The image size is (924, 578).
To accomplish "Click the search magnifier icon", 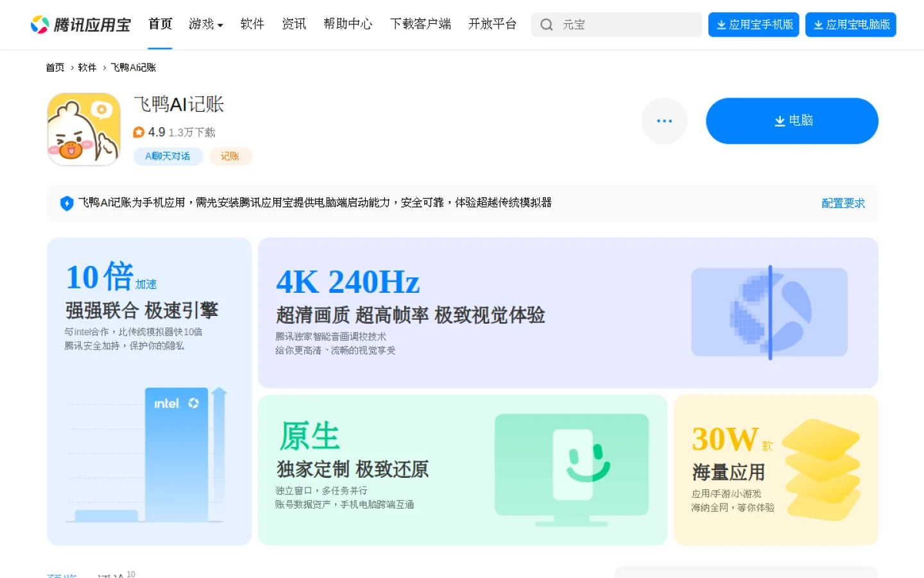I will pos(547,25).
